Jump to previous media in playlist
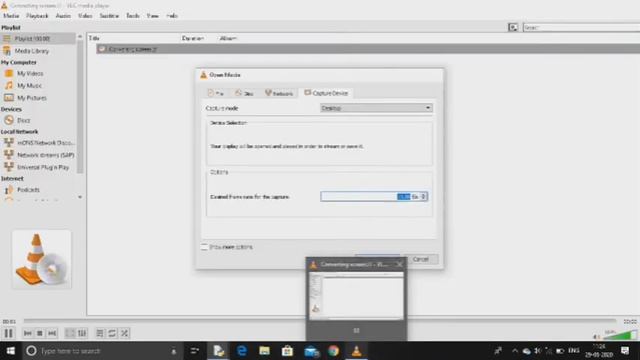640x360 pixels. (28, 333)
